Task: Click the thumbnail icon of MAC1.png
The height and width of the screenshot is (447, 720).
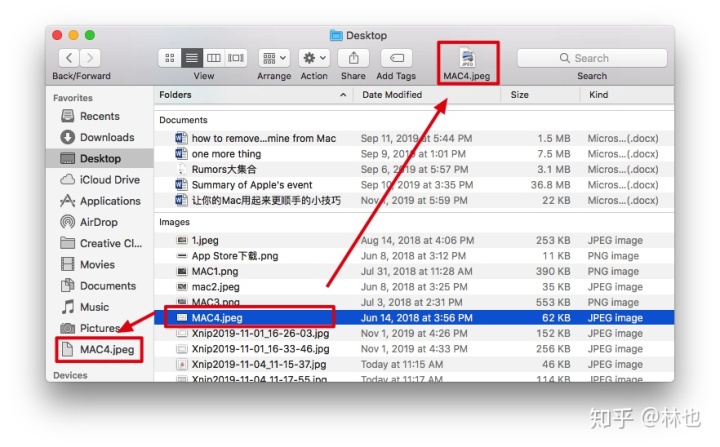Action: coord(182,272)
